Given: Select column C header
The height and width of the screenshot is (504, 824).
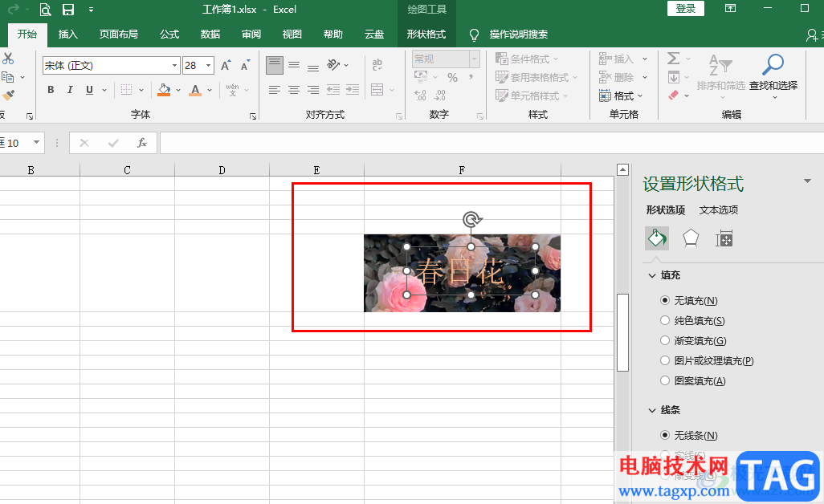Looking at the screenshot, I should 127,169.
